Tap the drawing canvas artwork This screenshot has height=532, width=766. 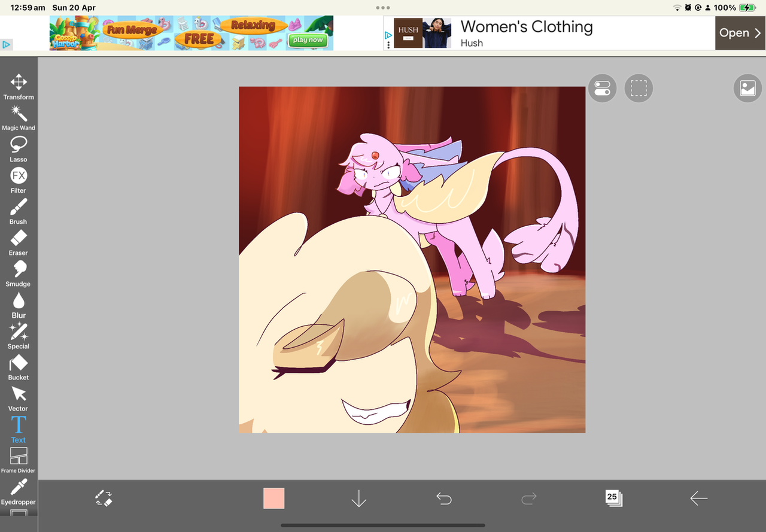pos(412,260)
